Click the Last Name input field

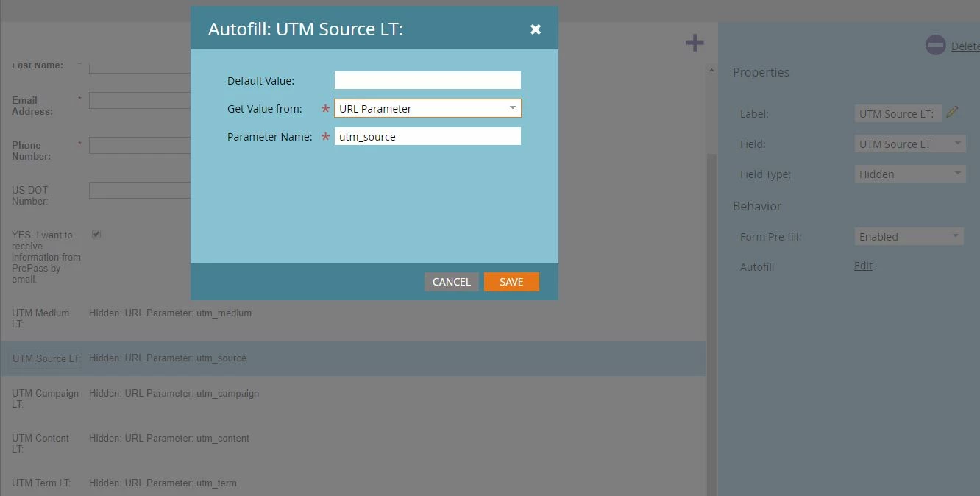click(140, 67)
